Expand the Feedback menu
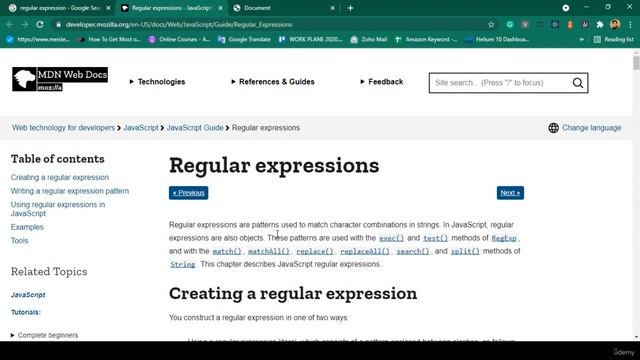Image resolution: width=640 pixels, height=360 pixels. pos(382,82)
